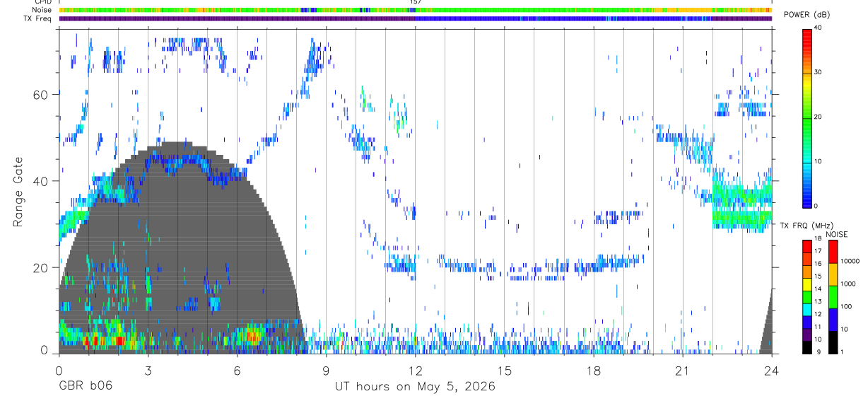
Task: Click the "100" label on NOISE scale
Action: pos(847,306)
